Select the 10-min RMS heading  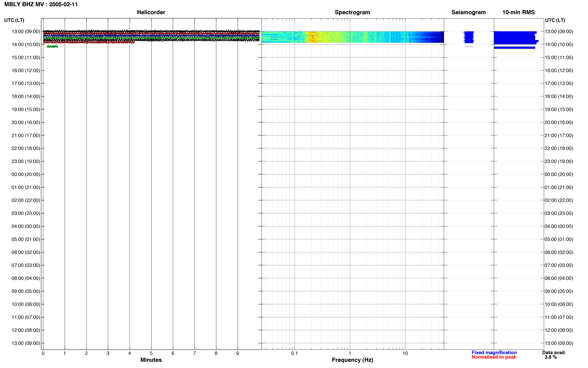click(x=518, y=12)
